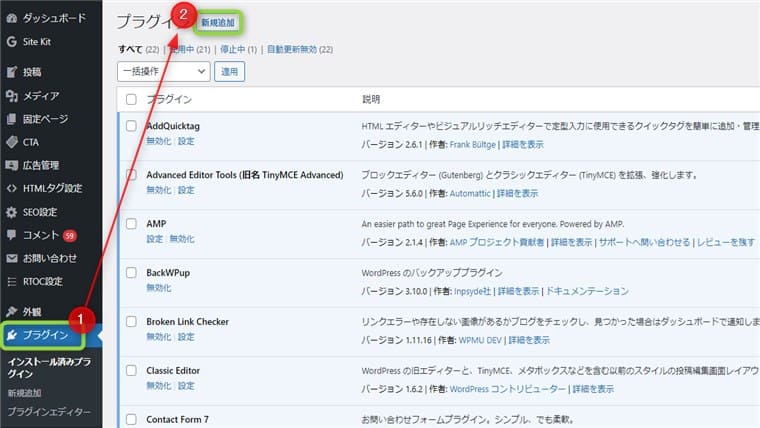The image size is (760, 428).
Task: Filter by 自動更新無効 (22) plugins
Action: [x=300, y=49]
